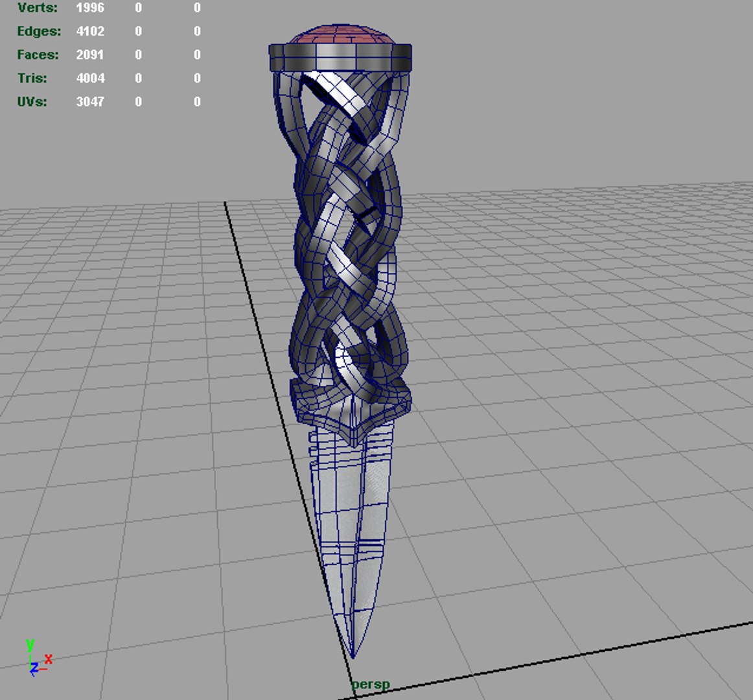
Task: Click the 'UVs:' heads-up label
Action: tap(32, 102)
